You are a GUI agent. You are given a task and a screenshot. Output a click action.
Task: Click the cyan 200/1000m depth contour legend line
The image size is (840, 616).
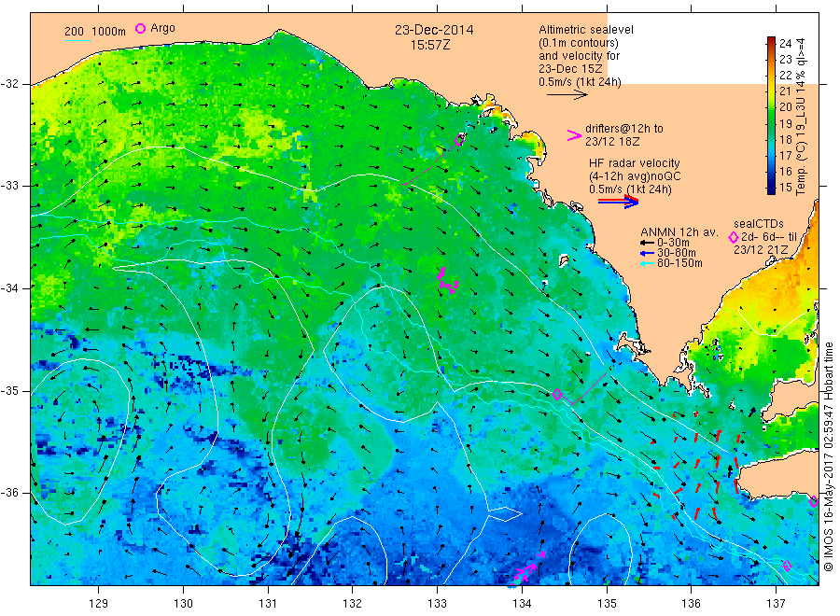[77, 40]
